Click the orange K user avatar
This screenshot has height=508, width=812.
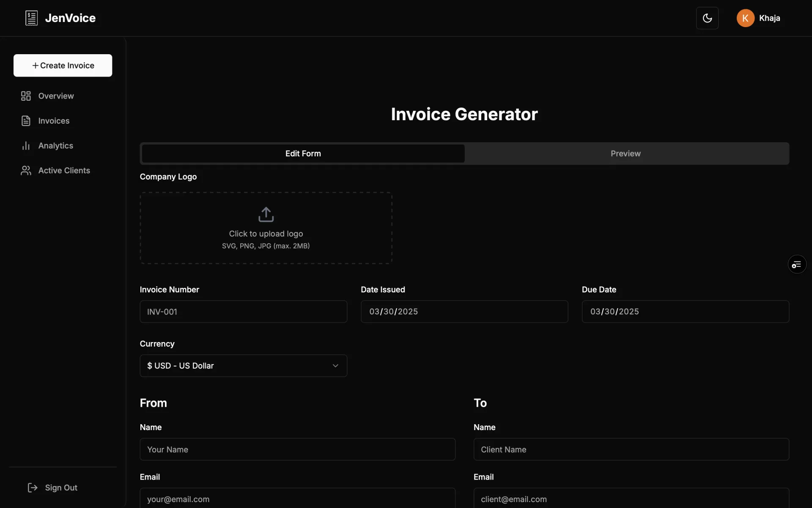pyautogui.click(x=745, y=18)
